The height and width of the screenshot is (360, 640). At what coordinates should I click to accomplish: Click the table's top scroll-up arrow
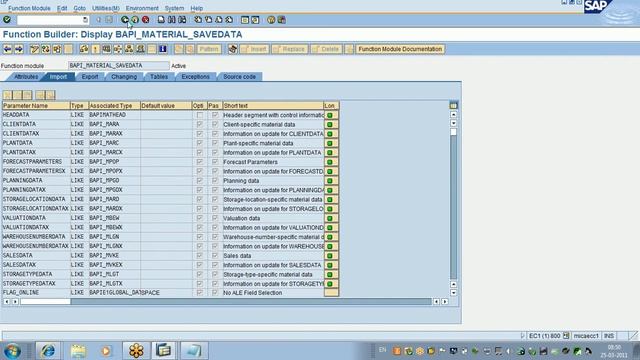click(453, 115)
